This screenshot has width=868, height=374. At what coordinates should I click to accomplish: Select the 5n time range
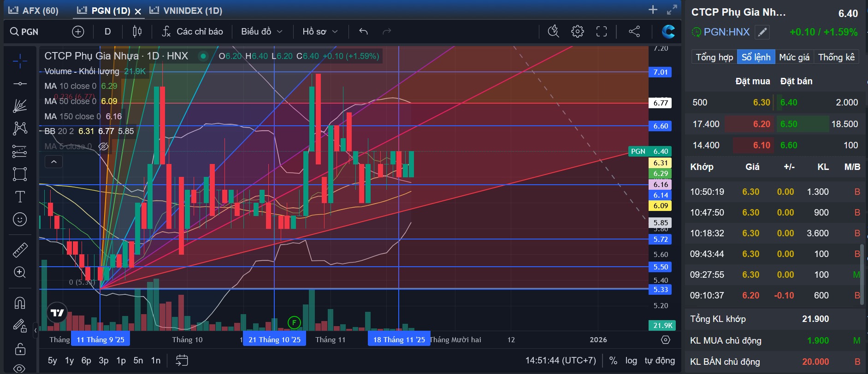point(138,361)
